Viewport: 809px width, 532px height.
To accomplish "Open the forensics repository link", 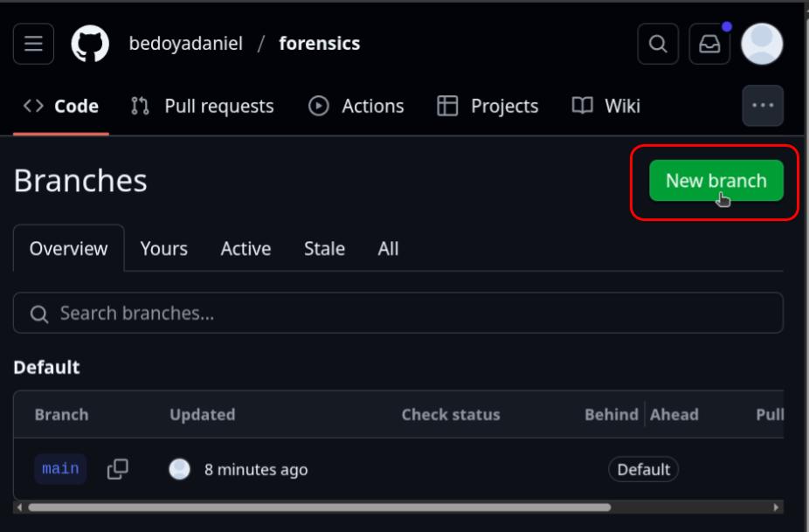I will pos(319,44).
